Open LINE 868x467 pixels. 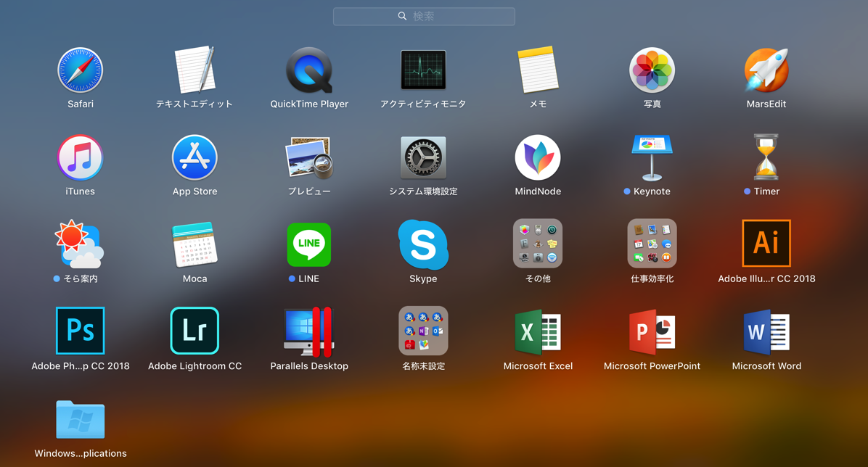309,244
